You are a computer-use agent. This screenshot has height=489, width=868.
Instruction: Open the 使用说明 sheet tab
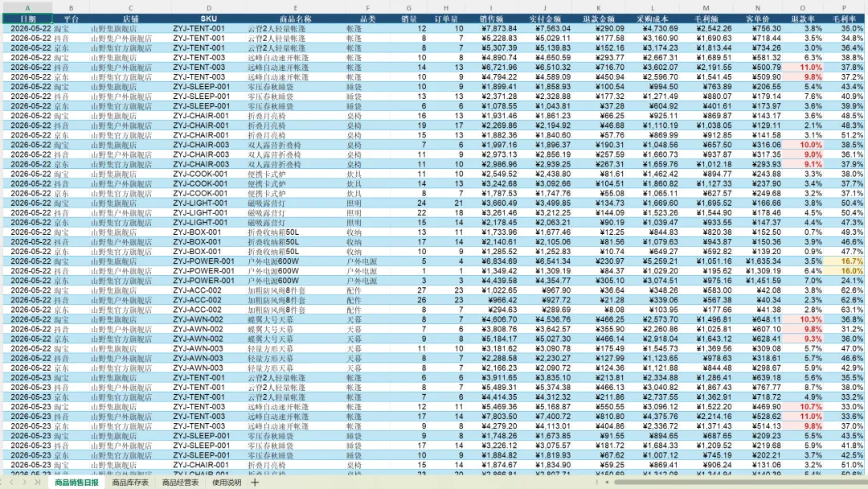click(227, 483)
